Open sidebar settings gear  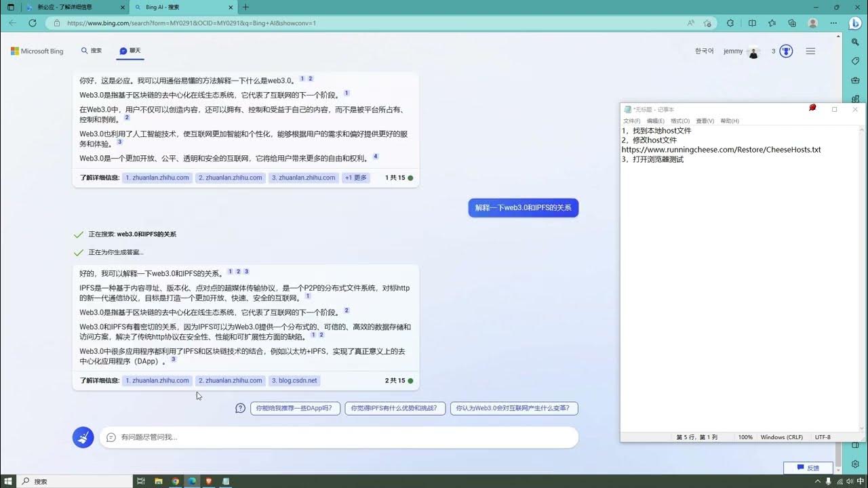[855, 464]
